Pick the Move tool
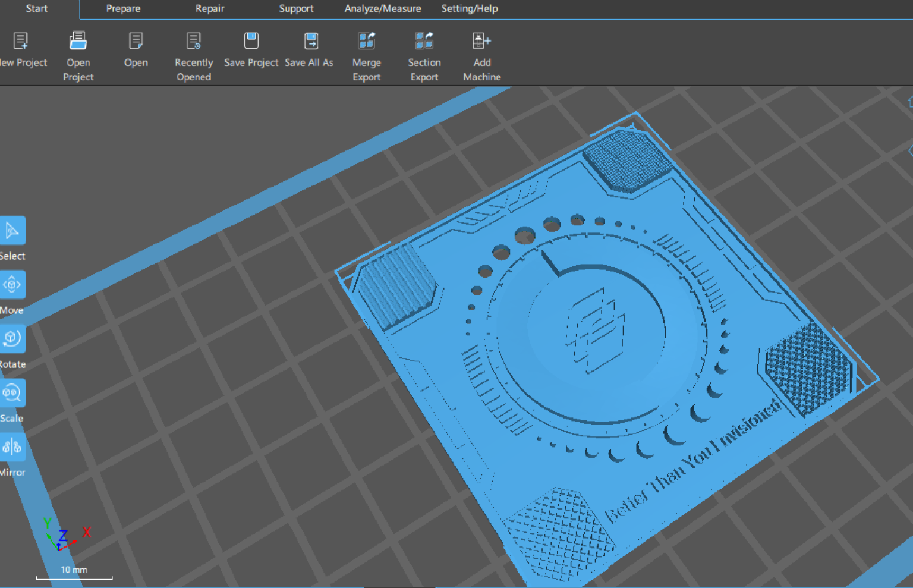The width and height of the screenshot is (913, 588). (x=12, y=285)
